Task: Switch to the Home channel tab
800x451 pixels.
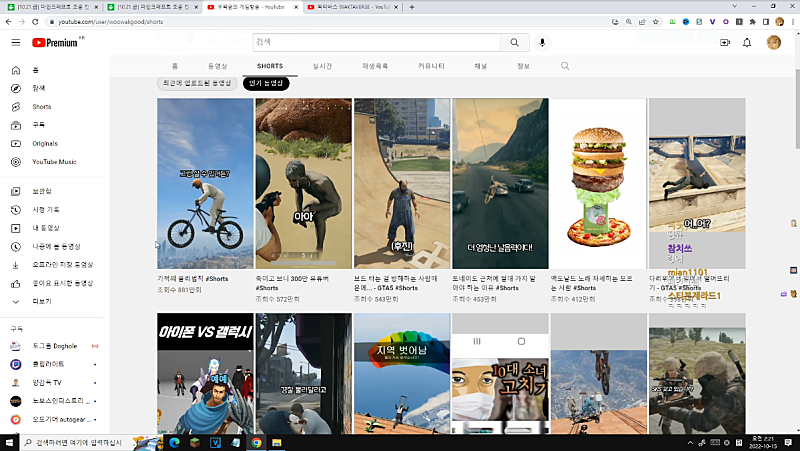Action: tap(175, 66)
